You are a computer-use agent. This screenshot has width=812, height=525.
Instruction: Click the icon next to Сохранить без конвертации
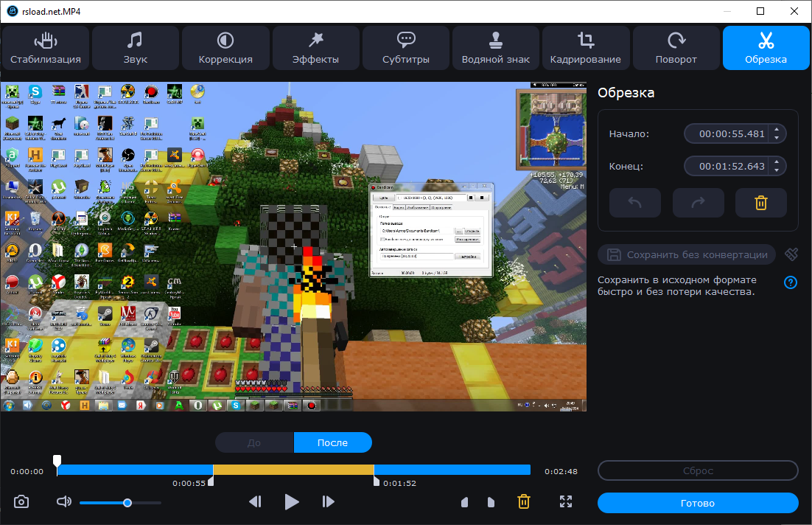click(x=791, y=254)
